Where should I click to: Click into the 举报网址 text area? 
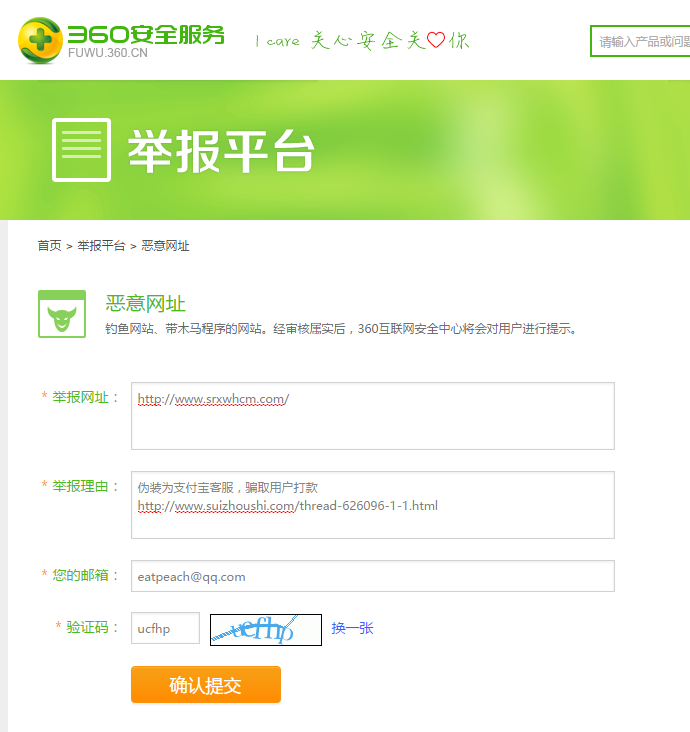tap(373, 416)
